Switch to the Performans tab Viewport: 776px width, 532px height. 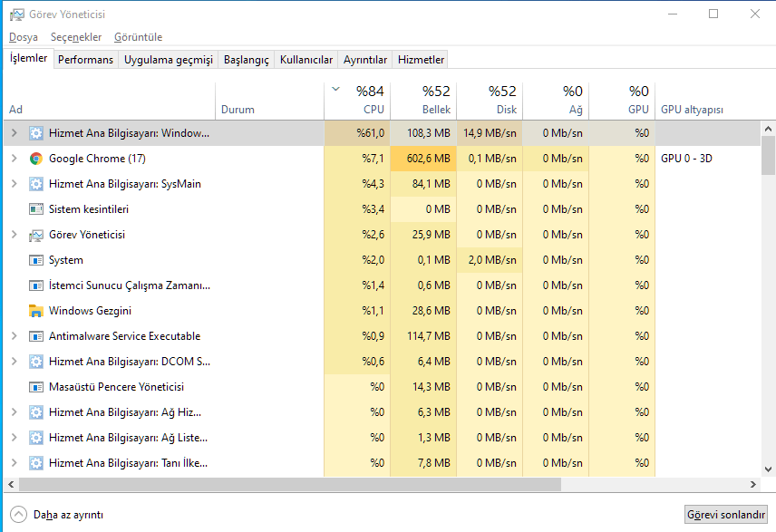(x=85, y=60)
